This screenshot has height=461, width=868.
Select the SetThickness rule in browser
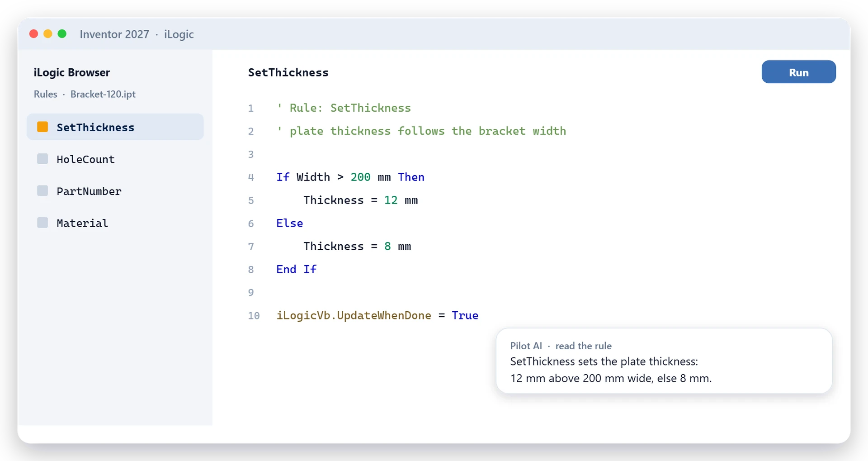(115, 127)
